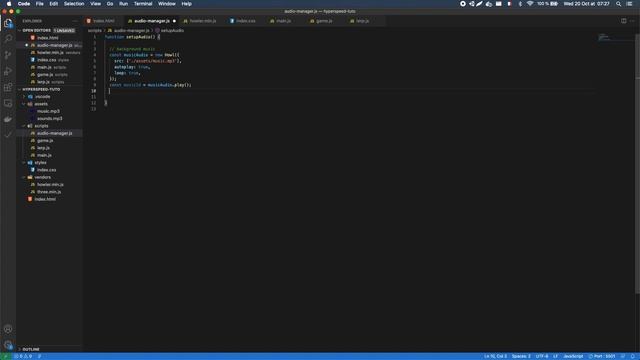Click the split editor icon
This screenshot has width=640, height=360.
[x=624, y=21]
